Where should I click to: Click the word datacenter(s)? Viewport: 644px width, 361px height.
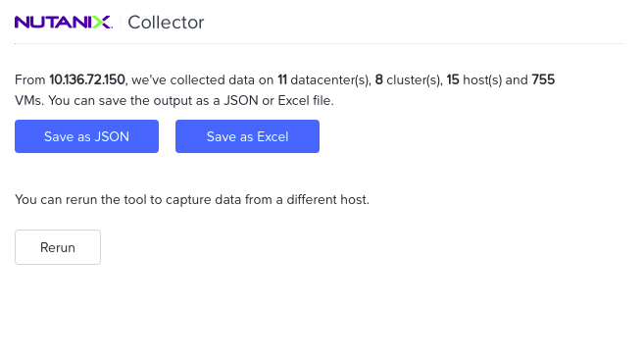pyautogui.click(x=331, y=79)
